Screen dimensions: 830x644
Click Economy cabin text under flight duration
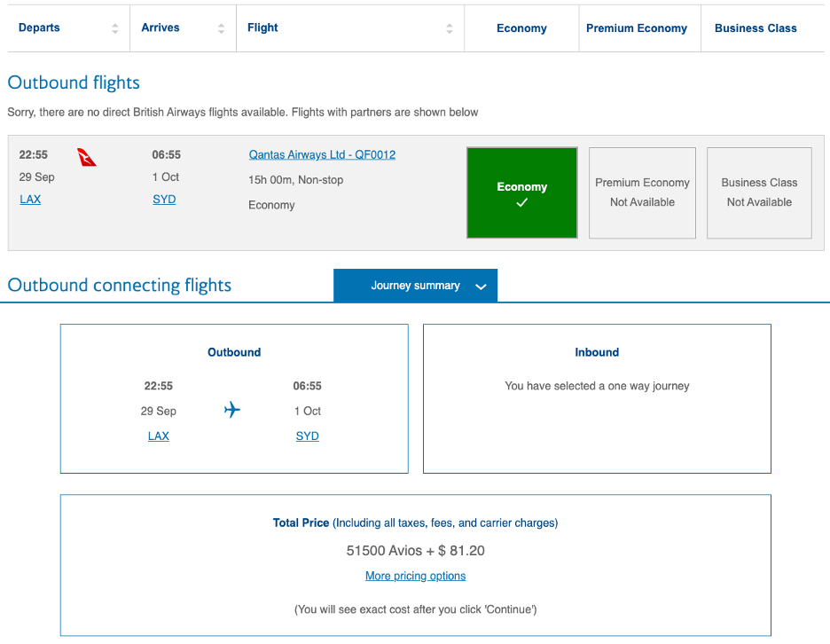click(271, 205)
